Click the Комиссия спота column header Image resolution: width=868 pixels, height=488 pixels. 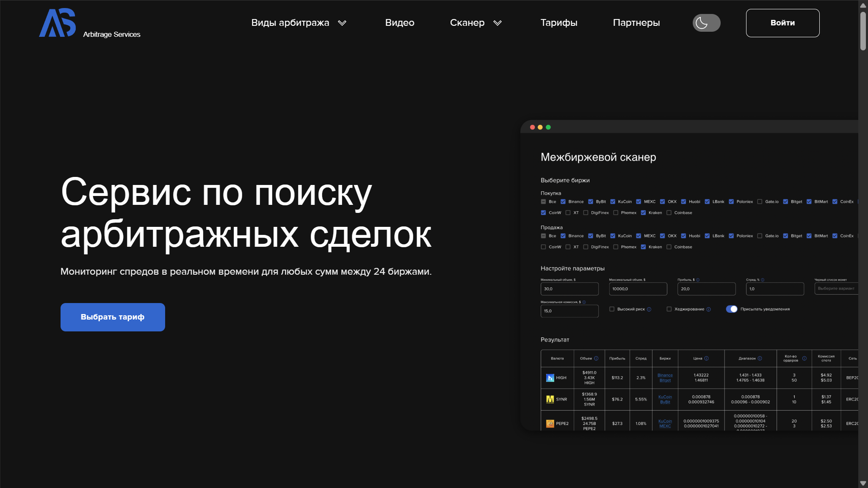coord(826,358)
